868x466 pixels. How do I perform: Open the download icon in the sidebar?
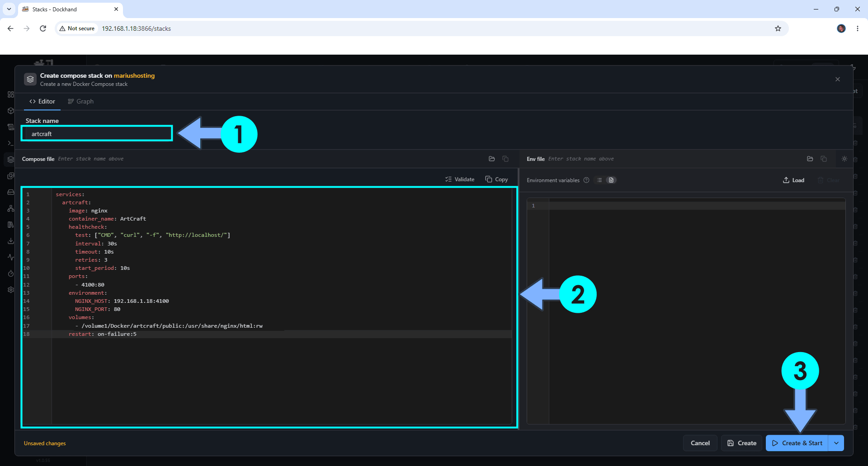click(x=11, y=241)
